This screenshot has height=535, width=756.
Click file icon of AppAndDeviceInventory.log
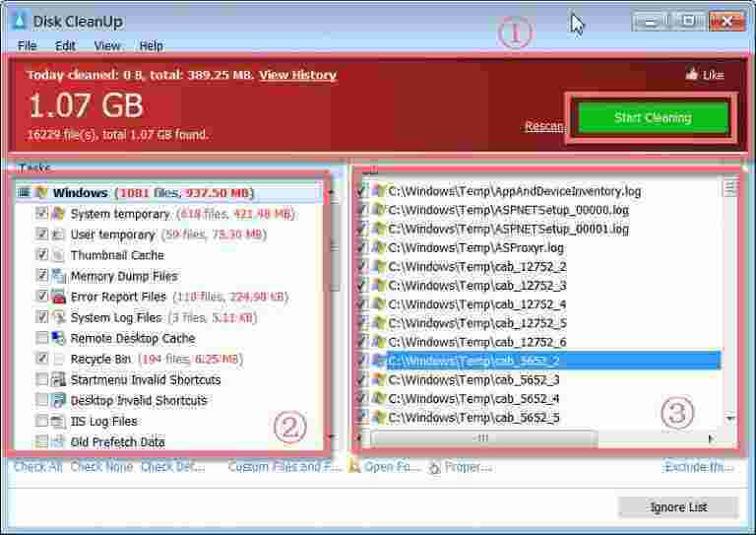click(x=379, y=191)
